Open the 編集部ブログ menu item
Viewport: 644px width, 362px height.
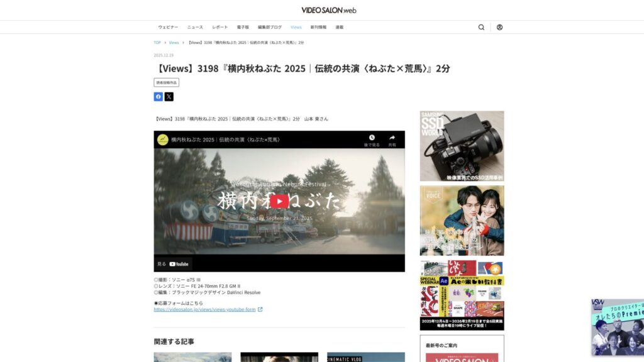[x=270, y=27]
